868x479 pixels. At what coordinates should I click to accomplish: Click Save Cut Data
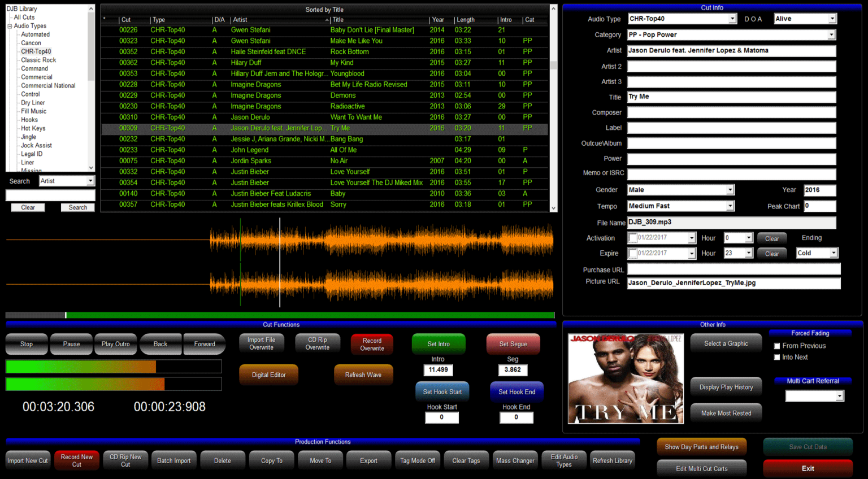pyautogui.click(x=808, y=446)
